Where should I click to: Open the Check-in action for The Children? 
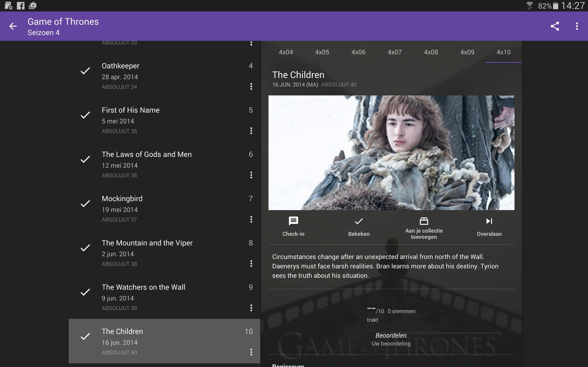pyautogui.click(x=293, y=226)
